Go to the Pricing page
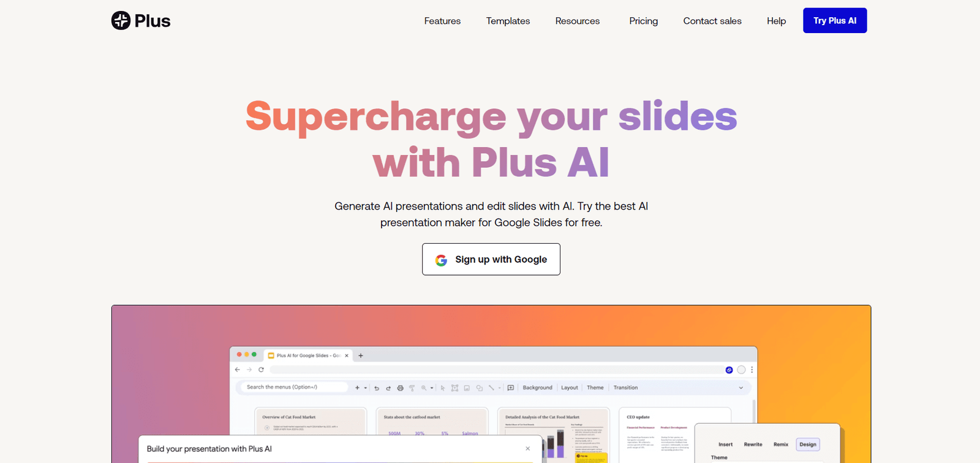Viewport: 980px width, 463px height. pos(643,21)
